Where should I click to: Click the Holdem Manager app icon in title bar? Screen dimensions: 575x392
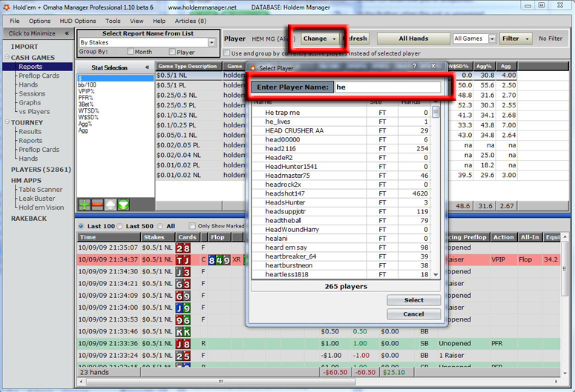click(6, 7)
